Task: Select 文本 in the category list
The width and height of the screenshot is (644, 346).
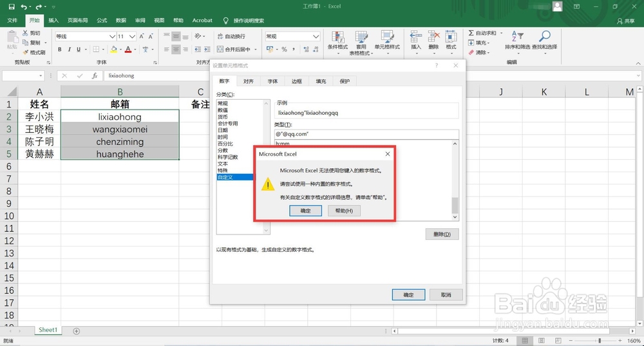Action: tap(223, 164)
